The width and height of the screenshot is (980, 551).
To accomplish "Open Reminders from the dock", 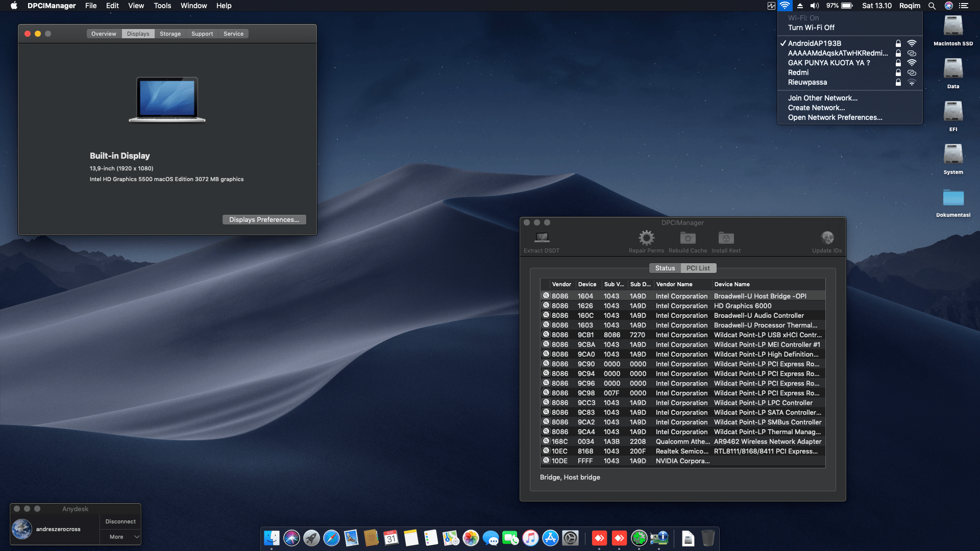I will click(x=431, y=538).
